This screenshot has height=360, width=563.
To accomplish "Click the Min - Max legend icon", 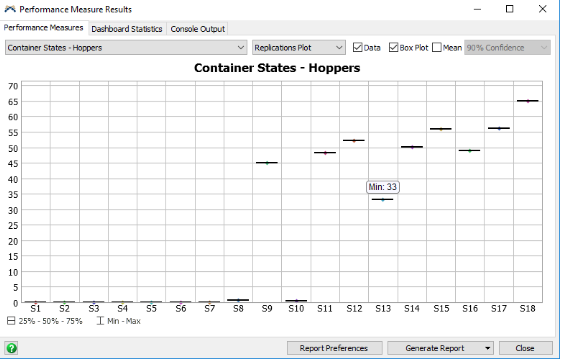I will [x=100, y=321].
